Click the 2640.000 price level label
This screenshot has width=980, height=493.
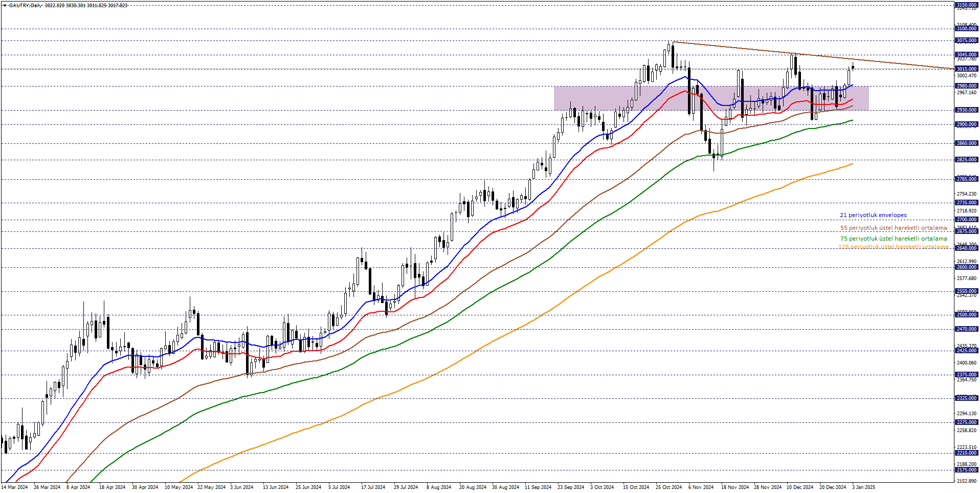(967, 248)
